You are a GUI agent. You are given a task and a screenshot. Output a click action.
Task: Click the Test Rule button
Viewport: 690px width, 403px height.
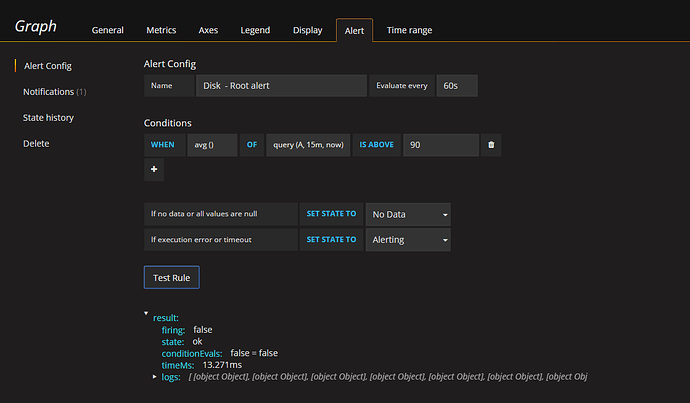click(172, 276)
